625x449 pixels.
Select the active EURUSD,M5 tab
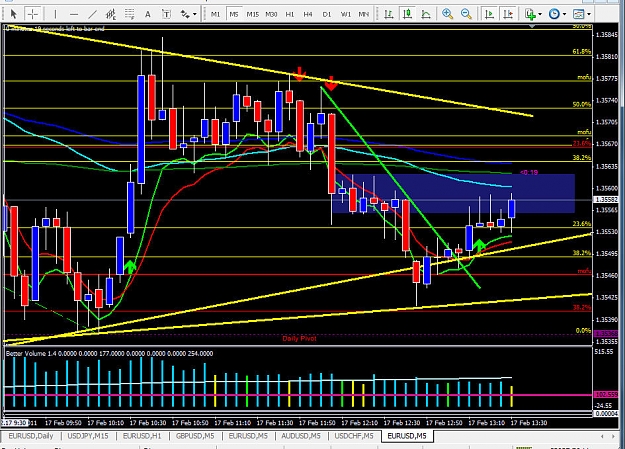[x=407, y=436]
